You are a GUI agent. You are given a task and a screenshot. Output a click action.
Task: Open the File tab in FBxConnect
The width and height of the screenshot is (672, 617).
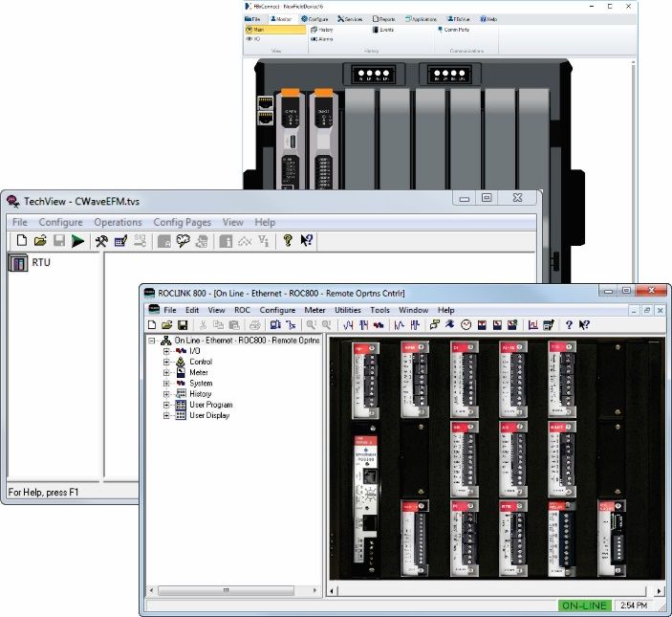click(252, 19)
